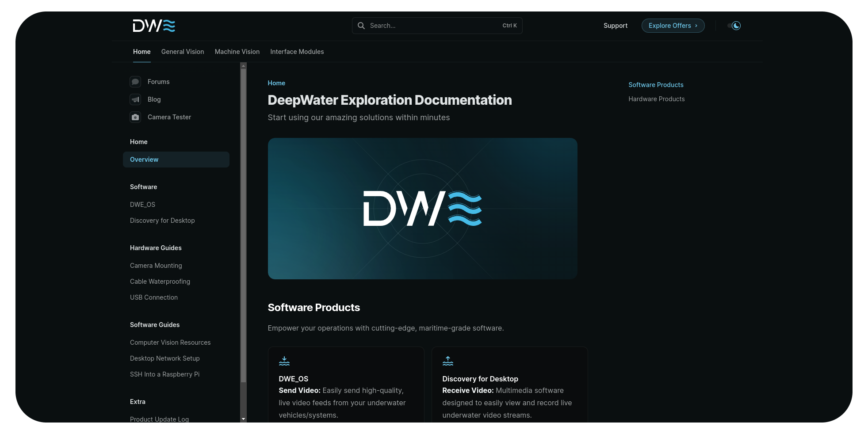
Task: Focus the Search input field
Action: (x=433, y=26)
